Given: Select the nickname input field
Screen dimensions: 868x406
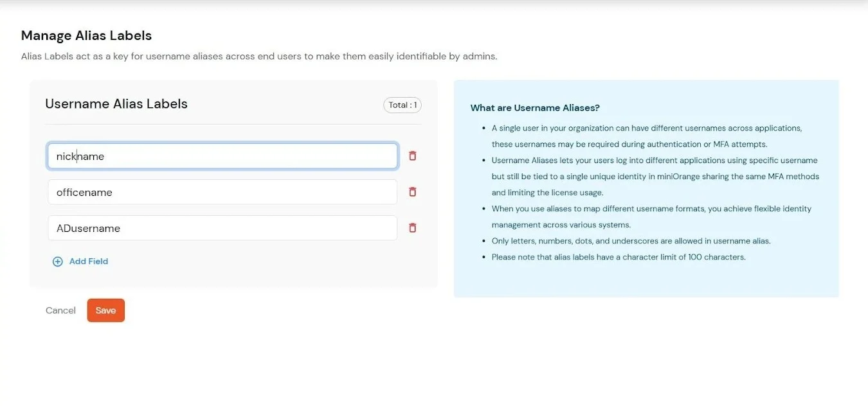Looking at the screenshot, I should [222, 155].
